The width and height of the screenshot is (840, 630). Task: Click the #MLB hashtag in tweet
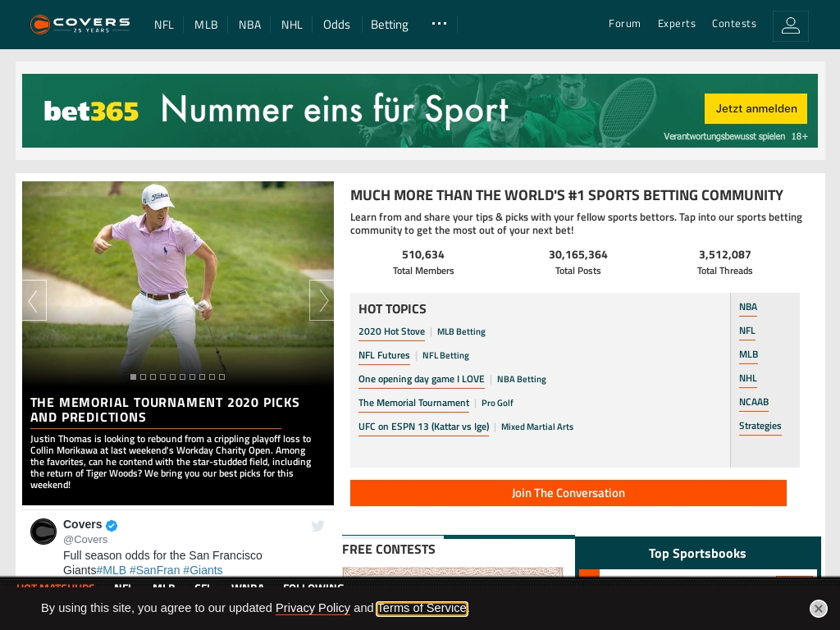coord(111,570)
